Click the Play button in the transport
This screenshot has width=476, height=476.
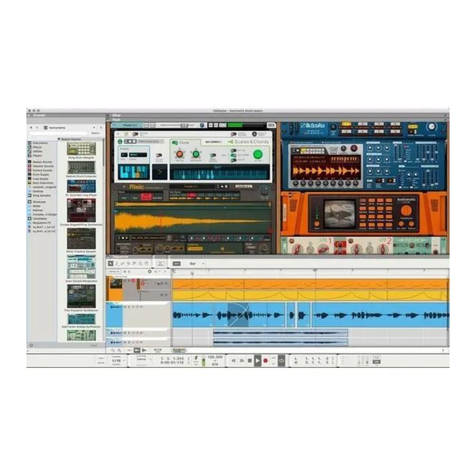point(258,361)
